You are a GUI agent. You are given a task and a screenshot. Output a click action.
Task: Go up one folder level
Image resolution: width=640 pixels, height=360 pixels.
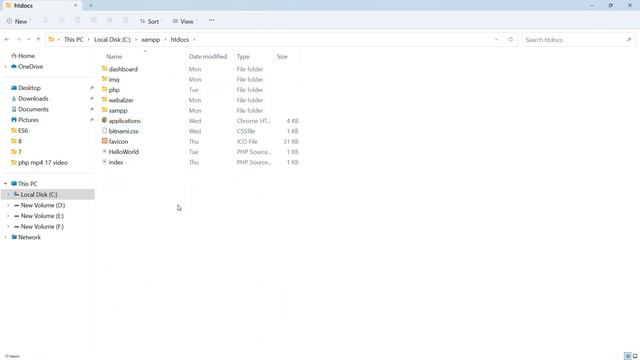38,40
